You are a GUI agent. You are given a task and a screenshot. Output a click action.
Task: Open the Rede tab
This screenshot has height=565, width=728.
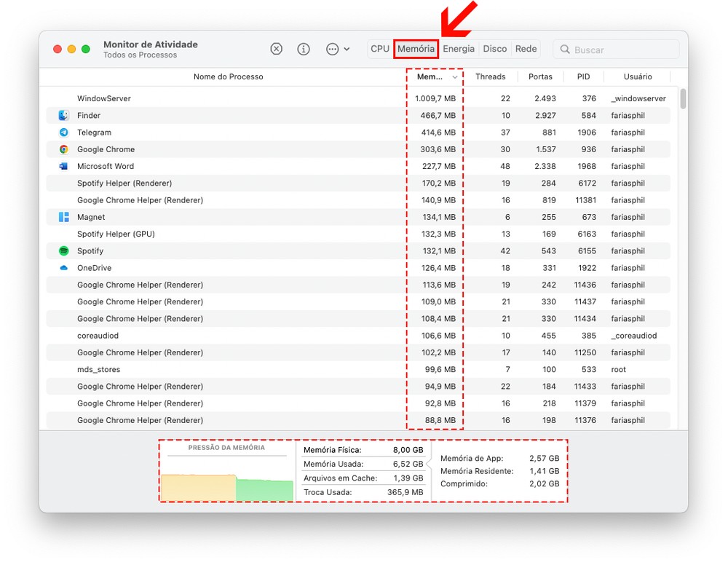coord(526,49)
